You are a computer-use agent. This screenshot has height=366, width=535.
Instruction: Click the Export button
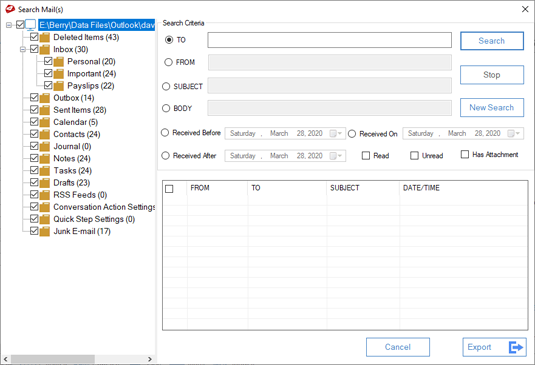[x=494, y=347]
